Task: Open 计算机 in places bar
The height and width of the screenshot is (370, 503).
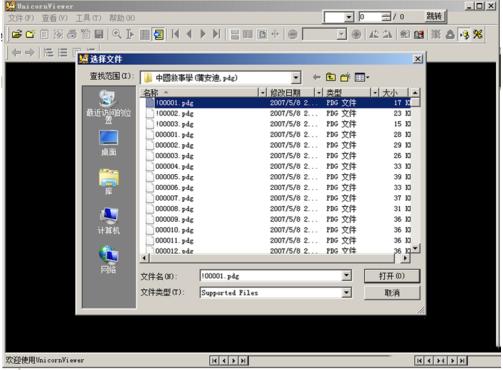Action: 108,221
